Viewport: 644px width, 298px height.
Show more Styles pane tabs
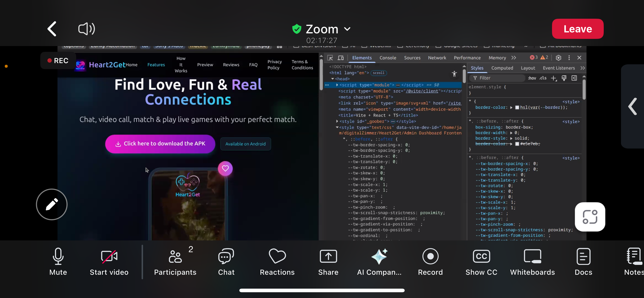click(x=582, y=68)
